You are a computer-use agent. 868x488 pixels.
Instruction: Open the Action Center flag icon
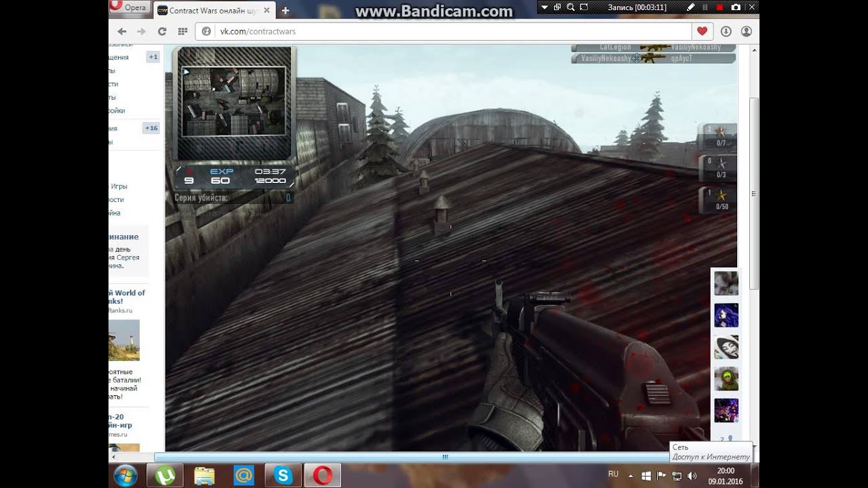click(x=661, y=476)
